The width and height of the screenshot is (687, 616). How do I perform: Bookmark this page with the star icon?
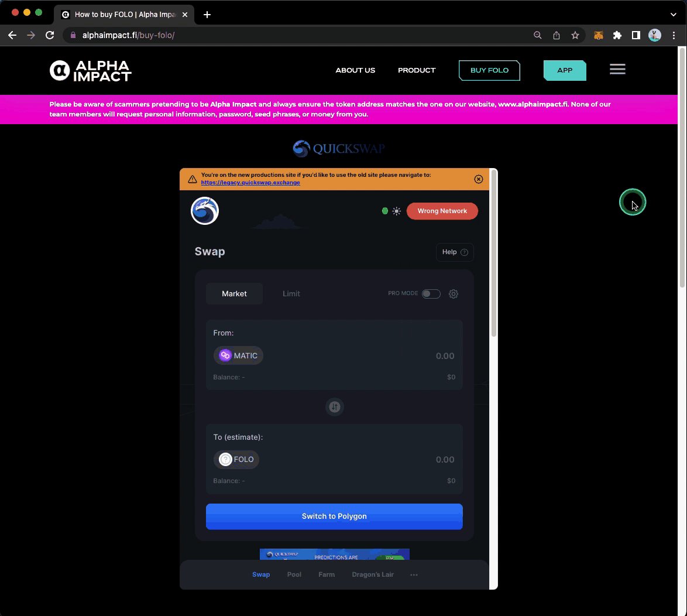575,36
